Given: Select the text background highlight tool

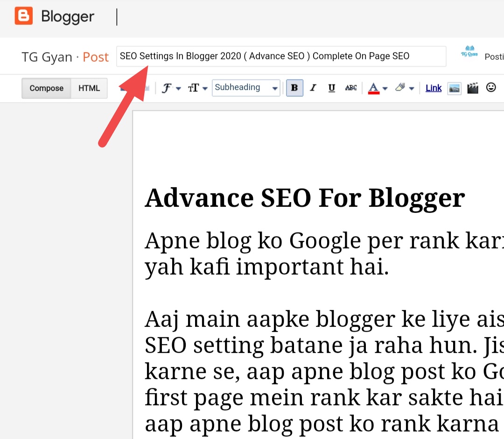Looking at the screenshot, I should [x=400, y=88].
